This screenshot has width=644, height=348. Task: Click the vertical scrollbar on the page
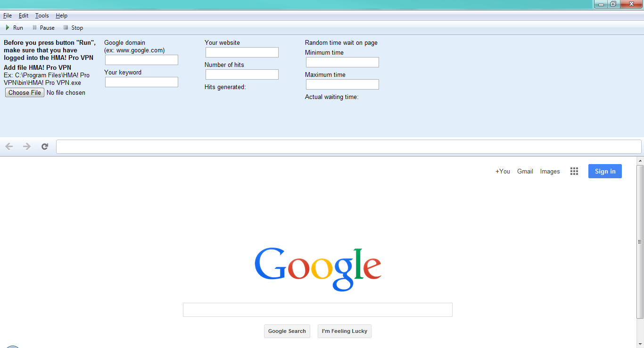640,240
